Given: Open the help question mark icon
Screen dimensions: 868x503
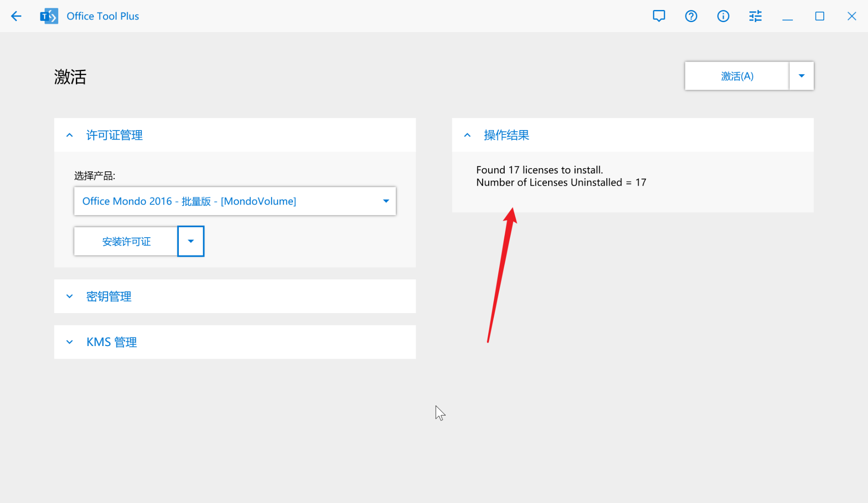Looking at the screenshot, I should click(x=691, y=16).
